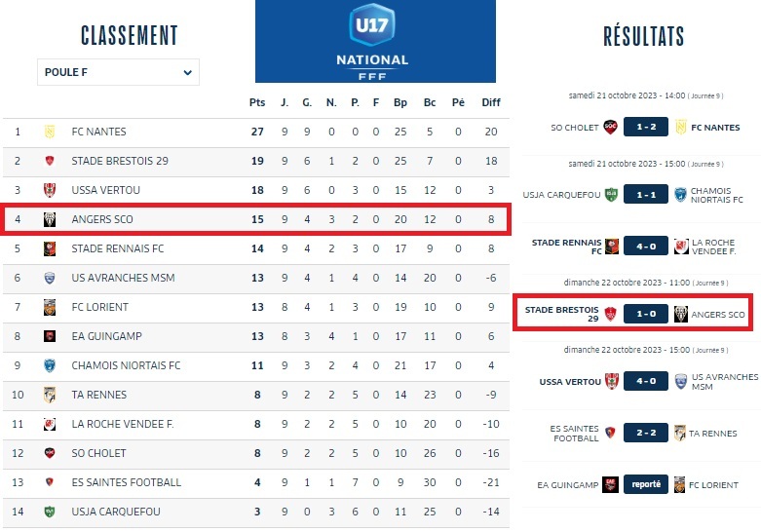Click the FC Nantes crest in standings

[49, 133]
